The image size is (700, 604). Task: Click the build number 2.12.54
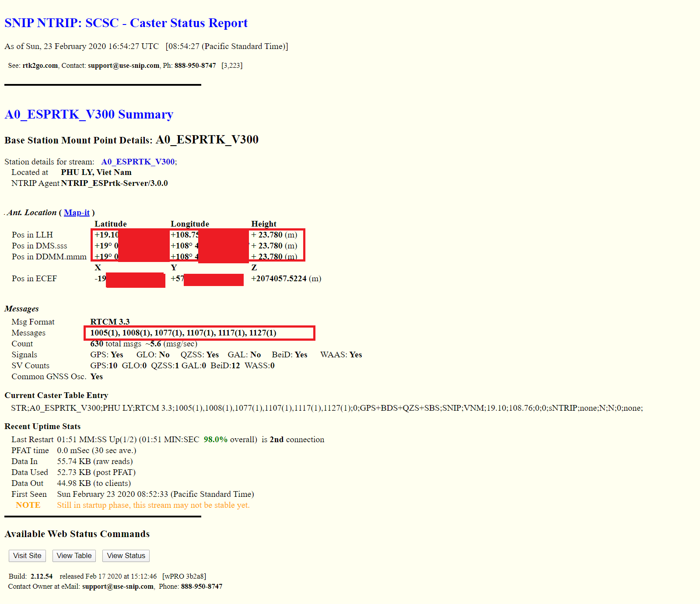point(42,576)
